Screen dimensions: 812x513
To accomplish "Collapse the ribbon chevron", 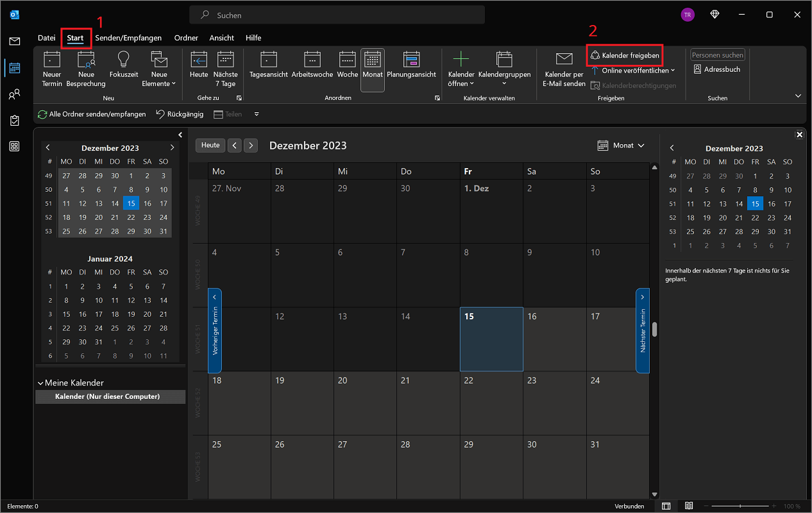I will [798, 96].
